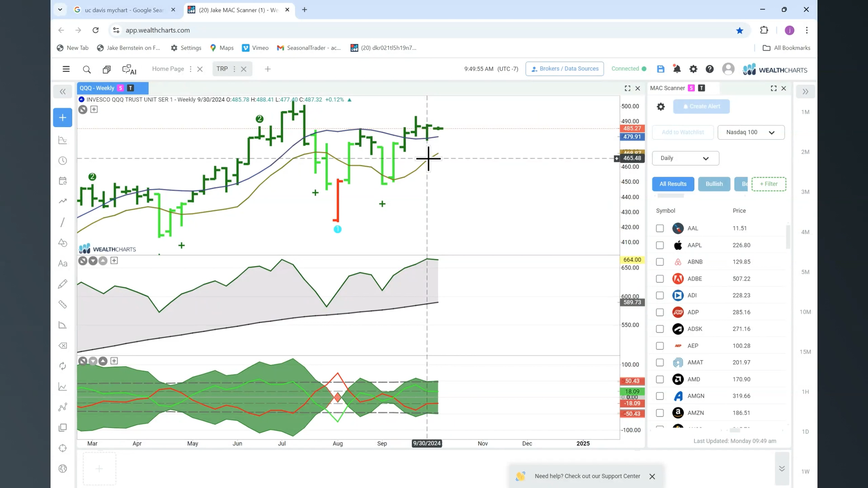Image resolution: width=868 pixels, height=488 pixels.
Task: Check the ADP row checkbox
Action: click(x=660, y=312)
